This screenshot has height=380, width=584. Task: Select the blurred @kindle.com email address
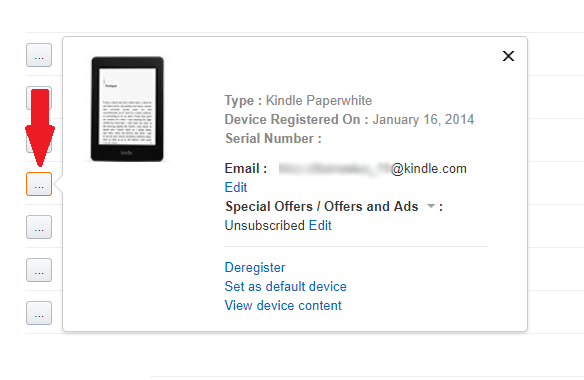(x=372, y=169)
